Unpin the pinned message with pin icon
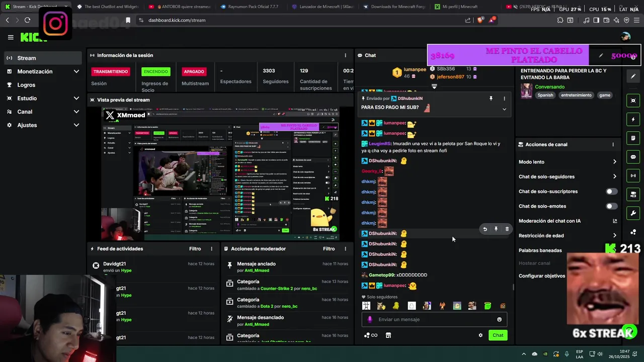Screen dimensions: 644x362 491,99
